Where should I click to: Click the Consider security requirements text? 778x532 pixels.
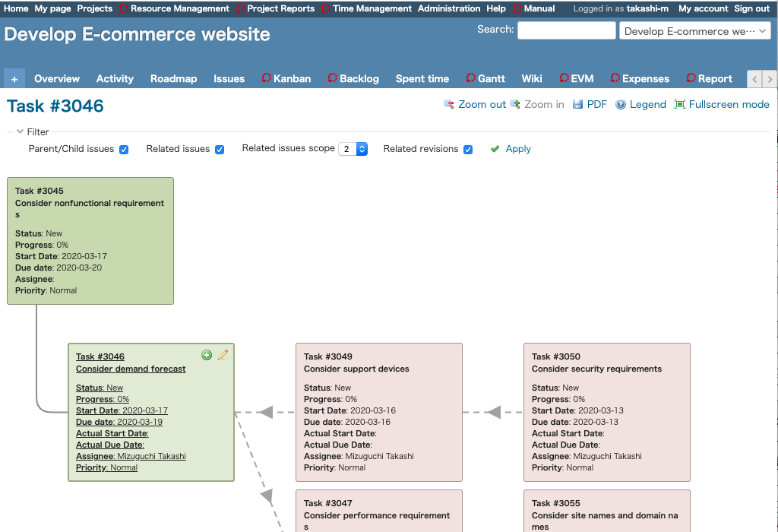tap(596, 369)
